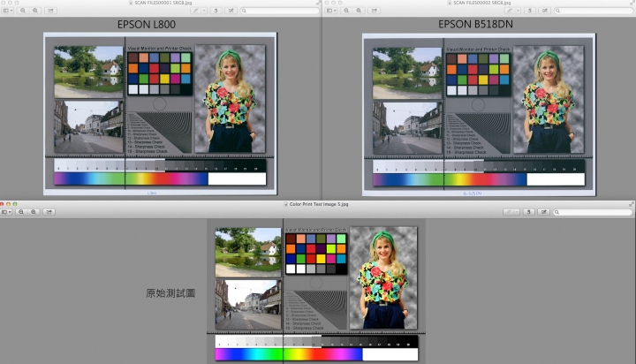The image size is (636, 364).
Task: Open annotate dropdown arrow in SCAN FILES00002 window
Action: point(518,11)
